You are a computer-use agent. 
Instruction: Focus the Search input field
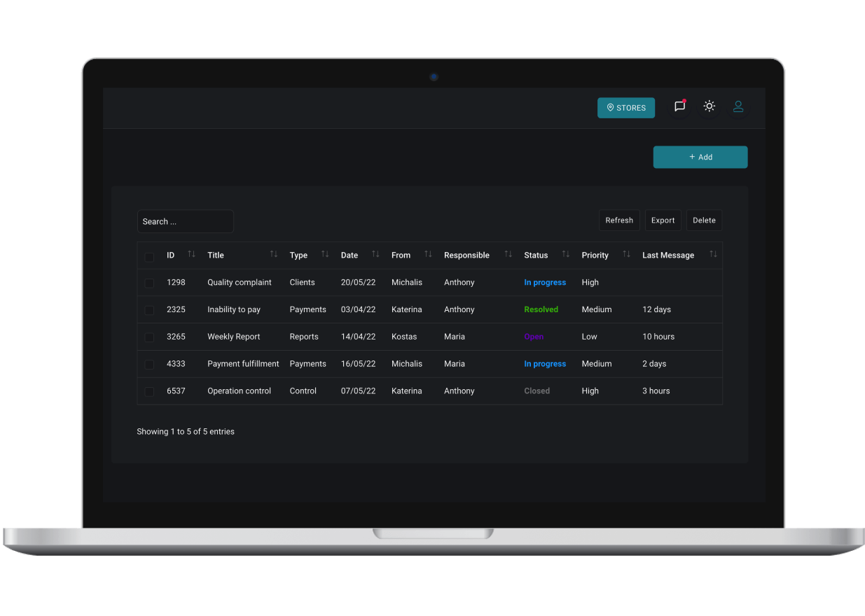tap(186, 222)
